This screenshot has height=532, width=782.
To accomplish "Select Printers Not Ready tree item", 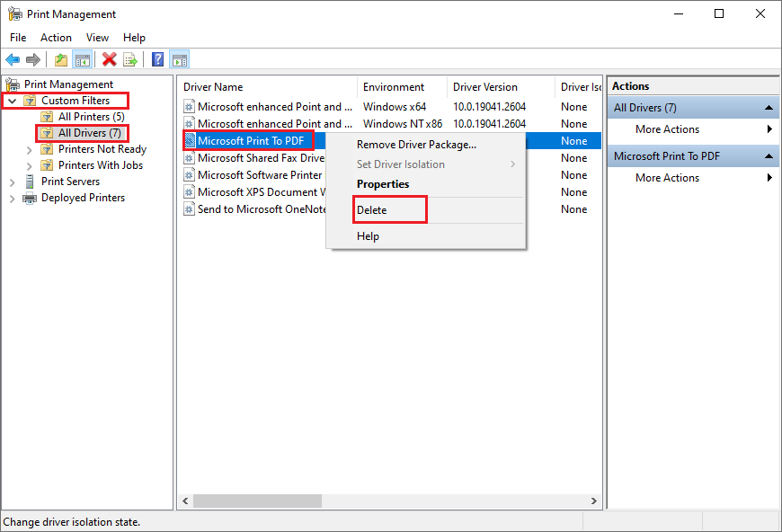I will tap(102, 149).
